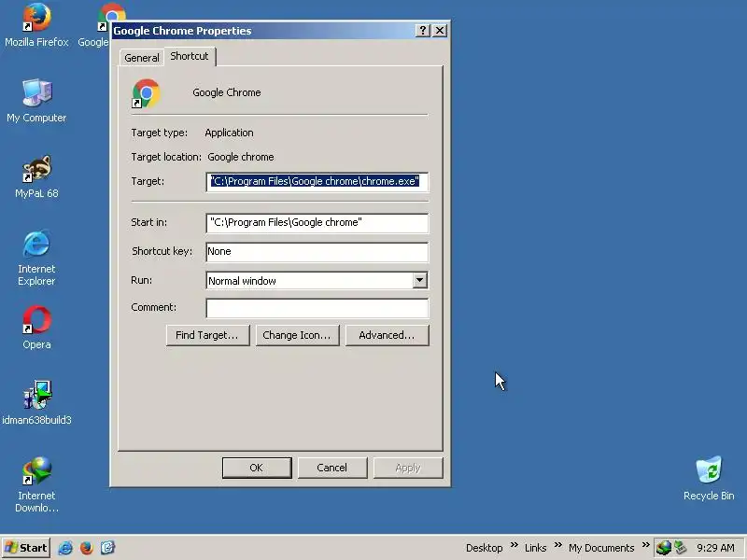
Task: Click the Google Chrome name text in dialog
Action: [x=227, y=92]
